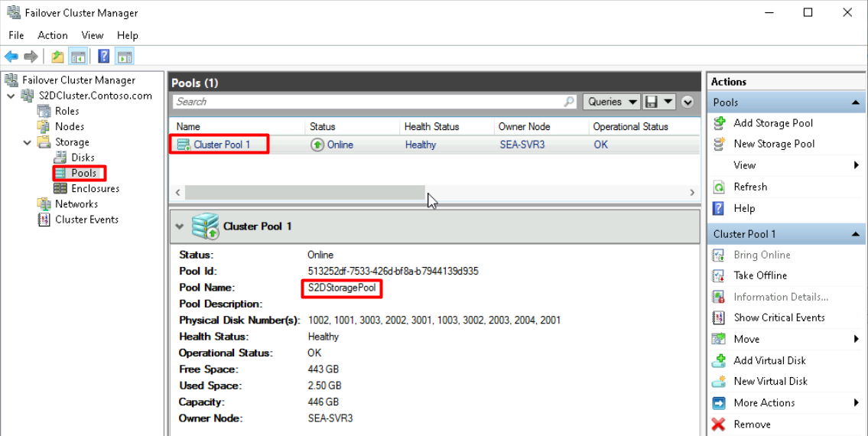Sort by the Name column header
Image resolution: width=868 pixels, height=436 pixels.
(237, 127)
